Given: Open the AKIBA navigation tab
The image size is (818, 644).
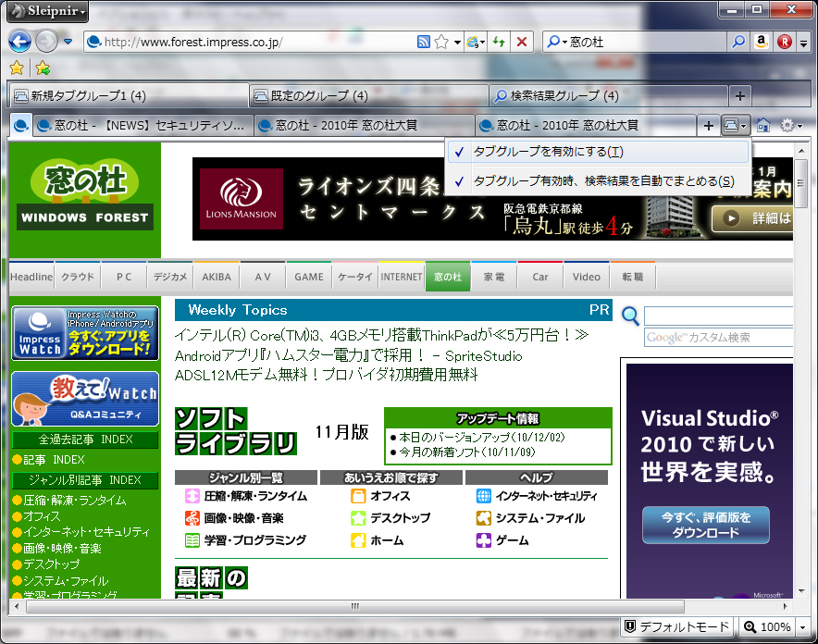Looking at the screenshot, I should click(x=217, y=277).
